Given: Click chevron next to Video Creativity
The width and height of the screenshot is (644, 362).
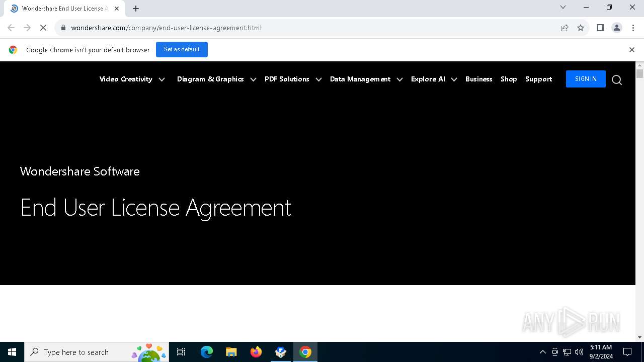Looking at the screenshot, I should pyautogui.click(x=162, y=79).
